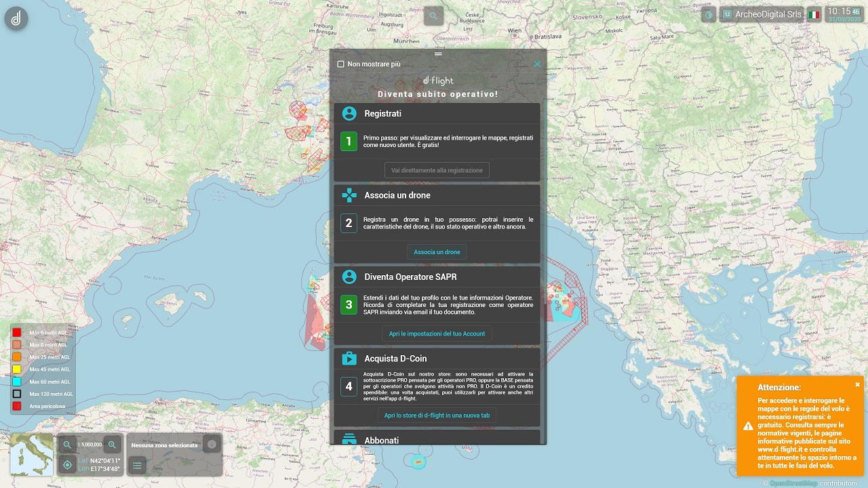The width and height of the screenshot is (868, 488).
Task: Open the map search magnifier
Action: click(433, 16)
